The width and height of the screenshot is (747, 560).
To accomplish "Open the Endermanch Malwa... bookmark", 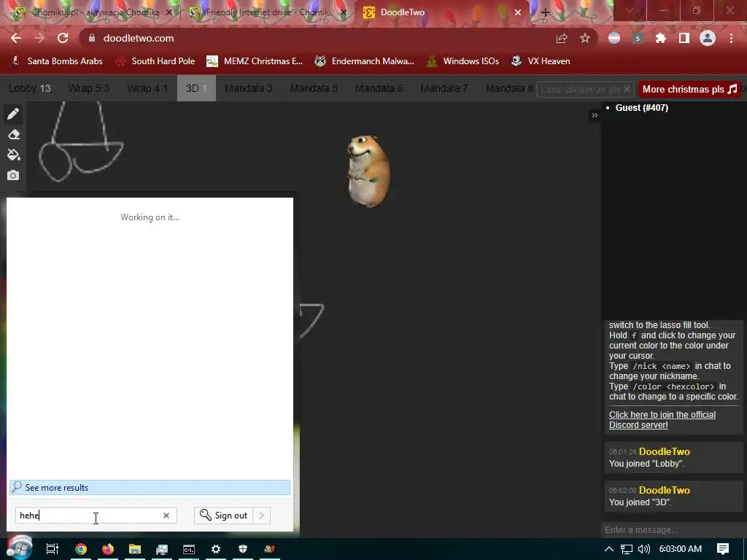I will click(x=365, y=61).
